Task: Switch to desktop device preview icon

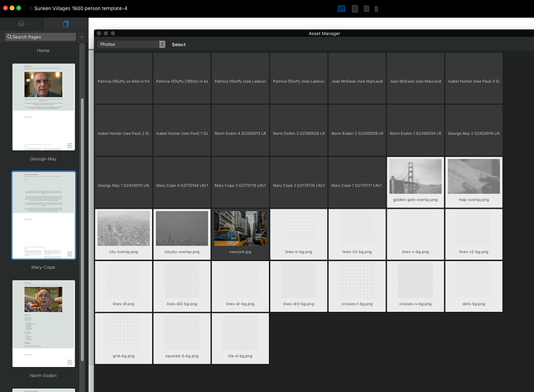Action: tap(342, 8)
